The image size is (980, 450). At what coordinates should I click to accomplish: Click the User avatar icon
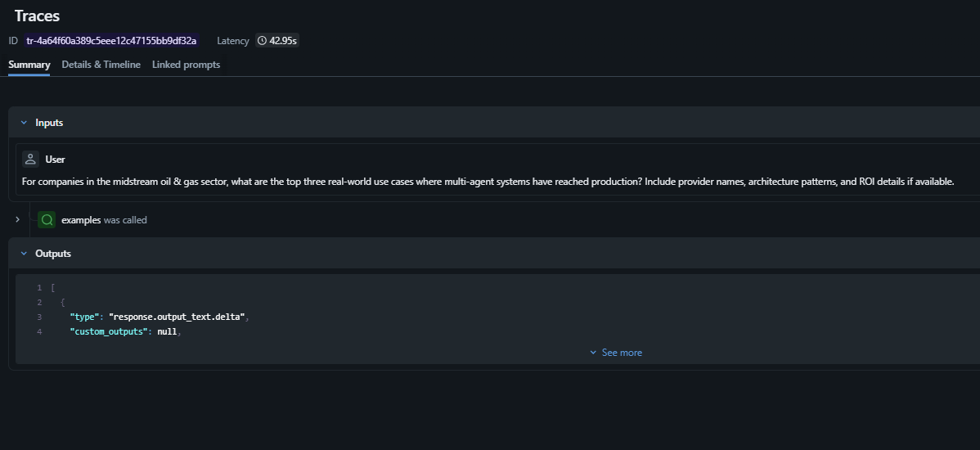pos(30,160)
